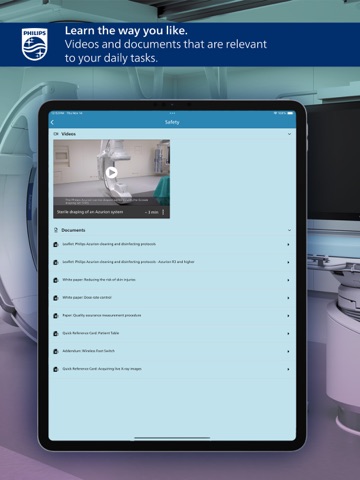
Task: Open document icon for skin injuries white paper
Action: point(56,280)
